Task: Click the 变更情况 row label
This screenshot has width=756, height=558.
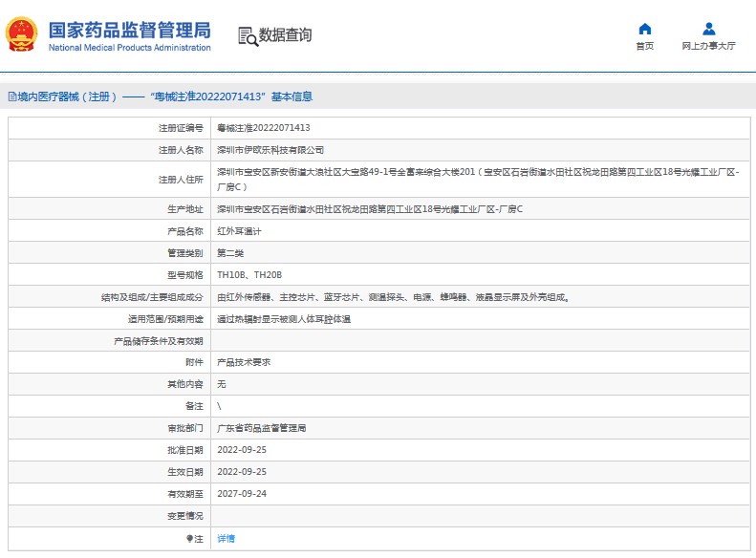Action: pyautogui.click(x=185, y=516)
